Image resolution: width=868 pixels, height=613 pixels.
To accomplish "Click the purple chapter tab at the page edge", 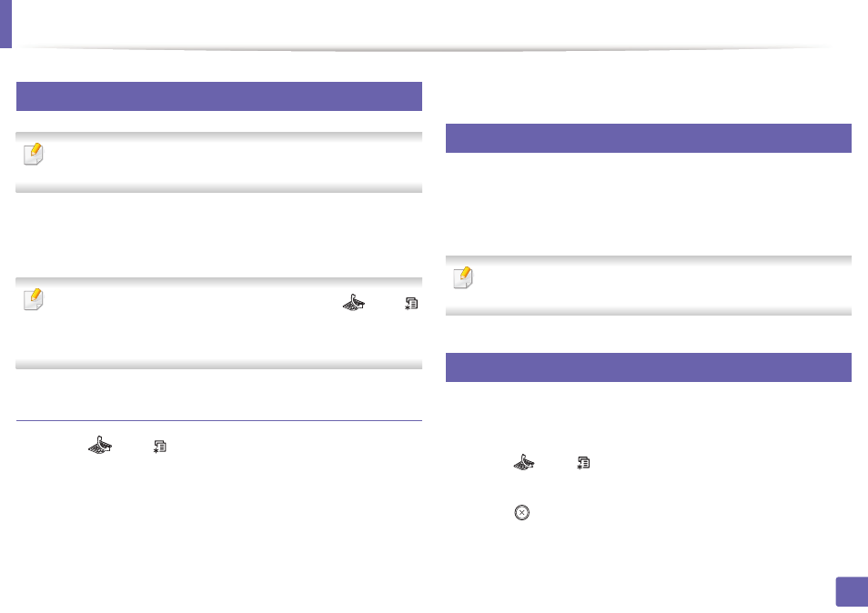I will 5,24.
